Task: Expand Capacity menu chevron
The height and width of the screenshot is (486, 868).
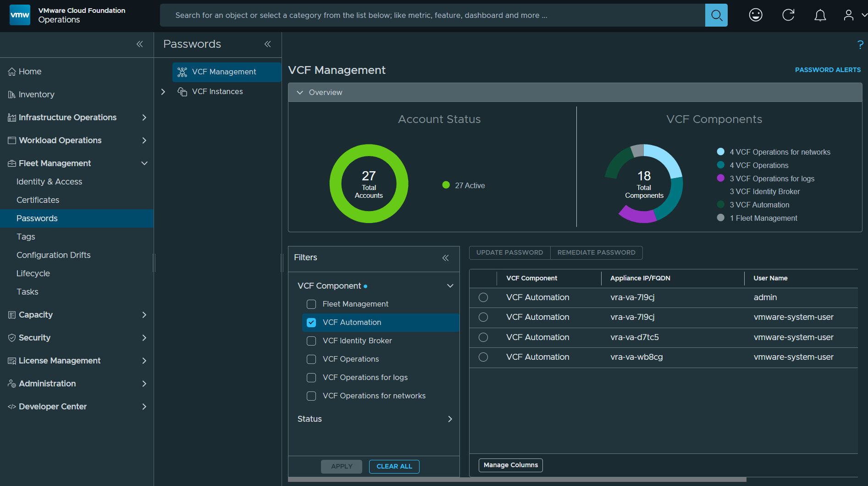Action: tap(144, 315)
